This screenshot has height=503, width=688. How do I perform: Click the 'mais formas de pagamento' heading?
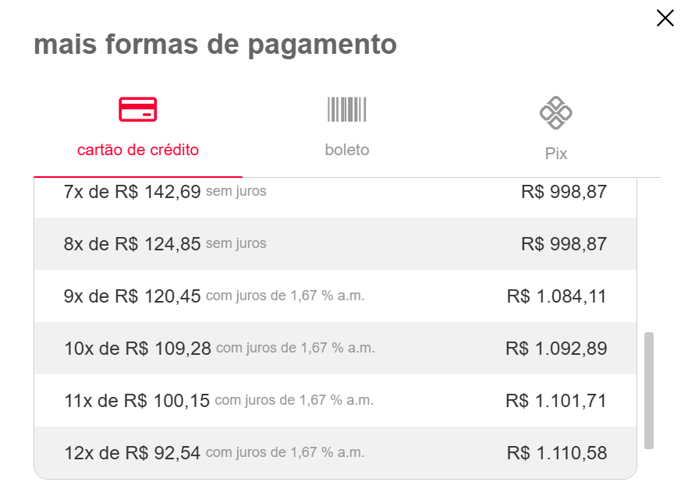click(x=215, y=45)
